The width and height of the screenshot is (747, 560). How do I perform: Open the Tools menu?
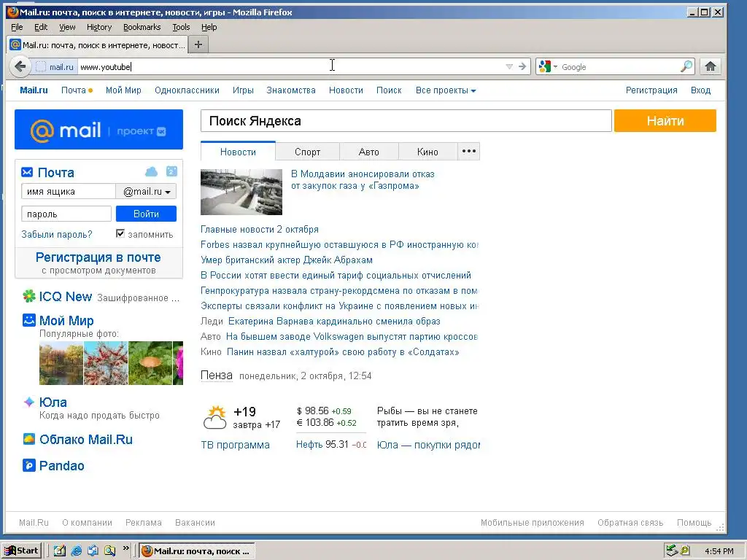coord(181,27)
